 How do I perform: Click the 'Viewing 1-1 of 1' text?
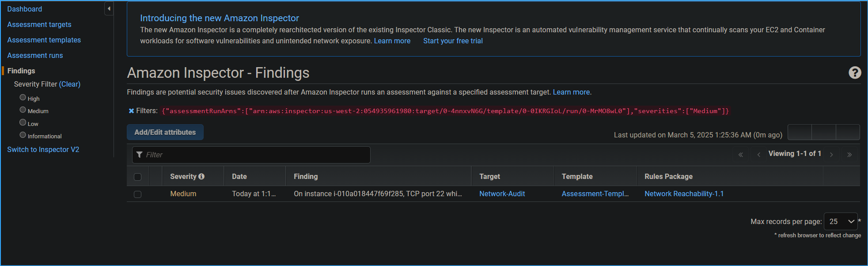795,153
